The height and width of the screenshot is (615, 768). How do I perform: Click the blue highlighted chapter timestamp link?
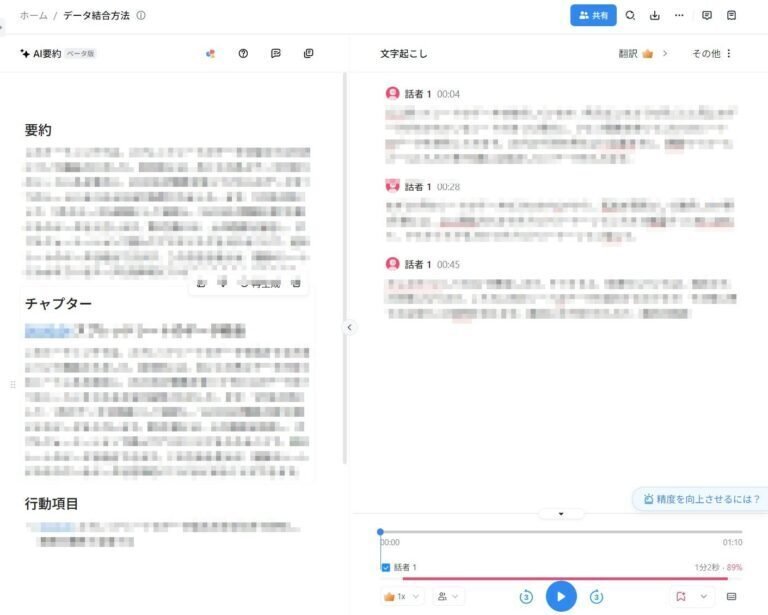click(48, 331)
